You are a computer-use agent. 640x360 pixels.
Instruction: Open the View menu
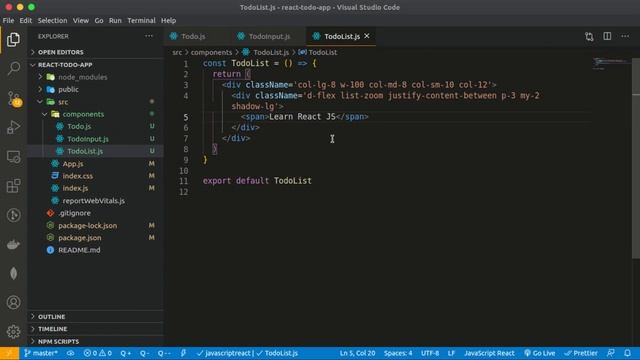pos(81,20)
